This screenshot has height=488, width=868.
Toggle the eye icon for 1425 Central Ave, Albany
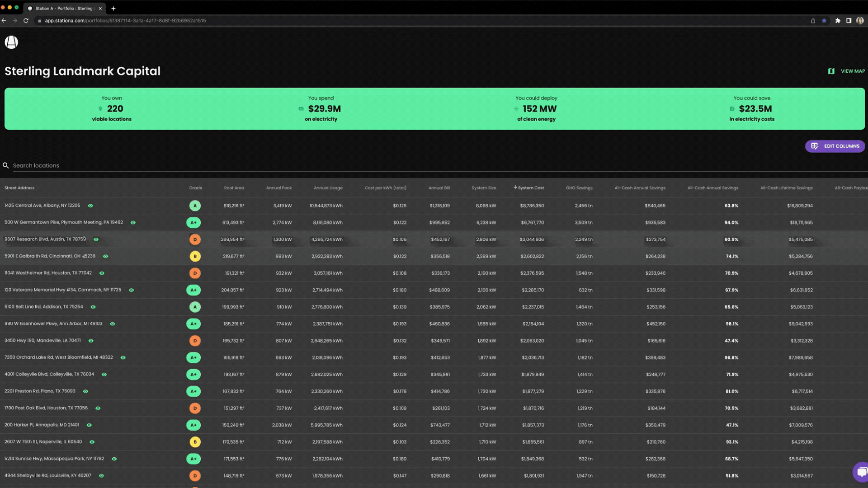coord(90,206)
